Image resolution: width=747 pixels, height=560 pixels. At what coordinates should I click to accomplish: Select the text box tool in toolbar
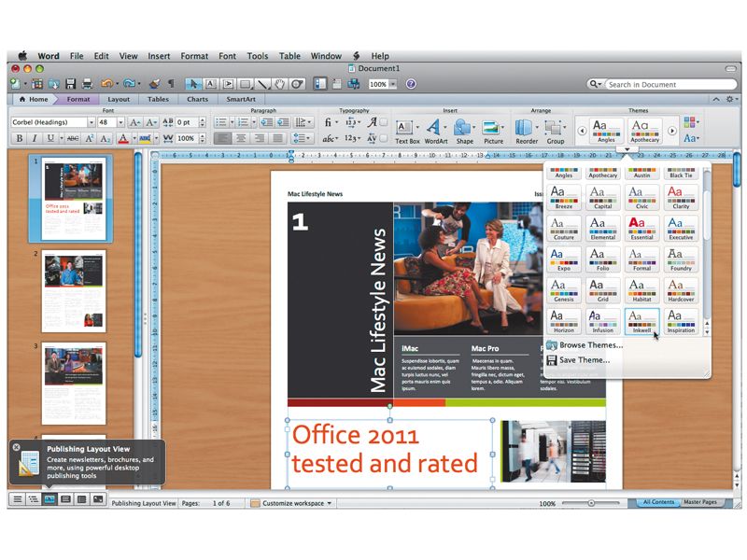point(211,84)
